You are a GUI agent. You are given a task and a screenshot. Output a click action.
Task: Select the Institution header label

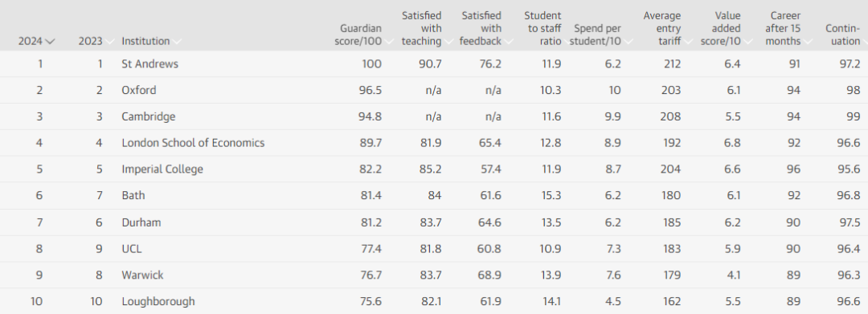145,41
